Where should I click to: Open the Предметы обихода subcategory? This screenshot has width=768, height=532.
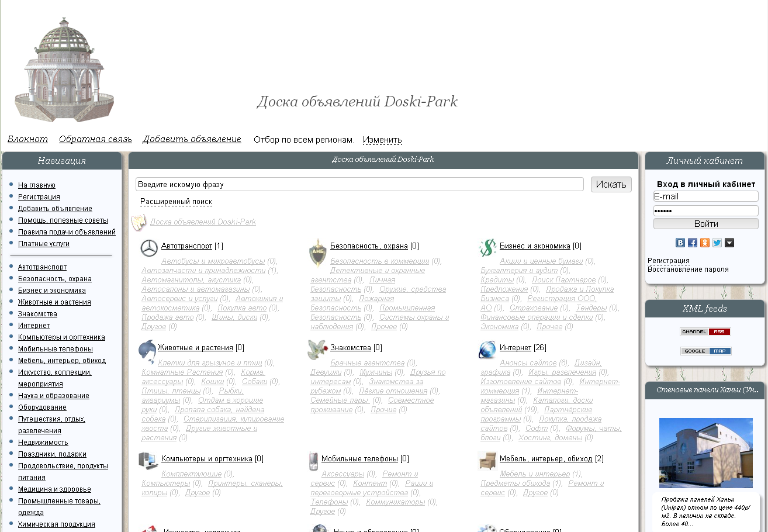point(516,483)
